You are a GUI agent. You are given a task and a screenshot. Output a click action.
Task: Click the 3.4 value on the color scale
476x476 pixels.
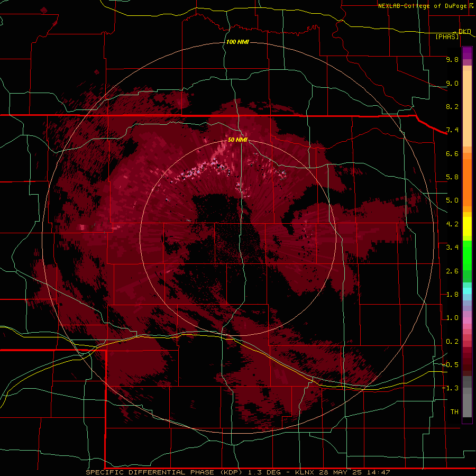[452, 248]
